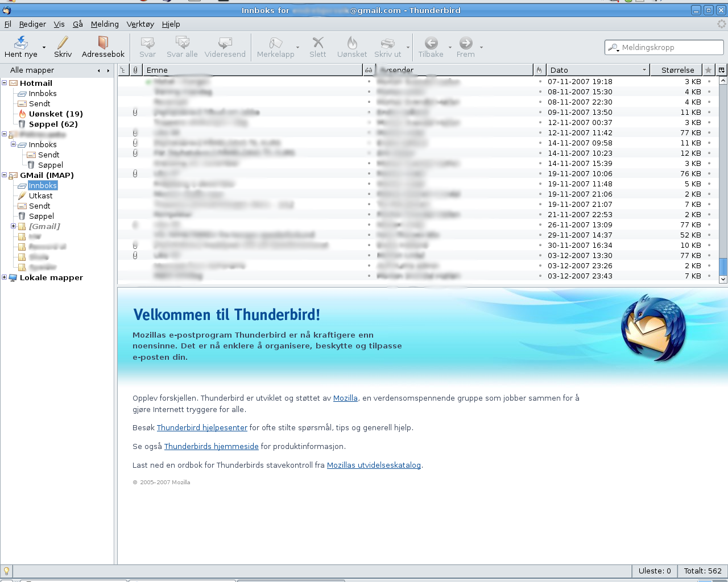
Task: Open Tilbake history dropdown arrow
Action: coord(450,47)
